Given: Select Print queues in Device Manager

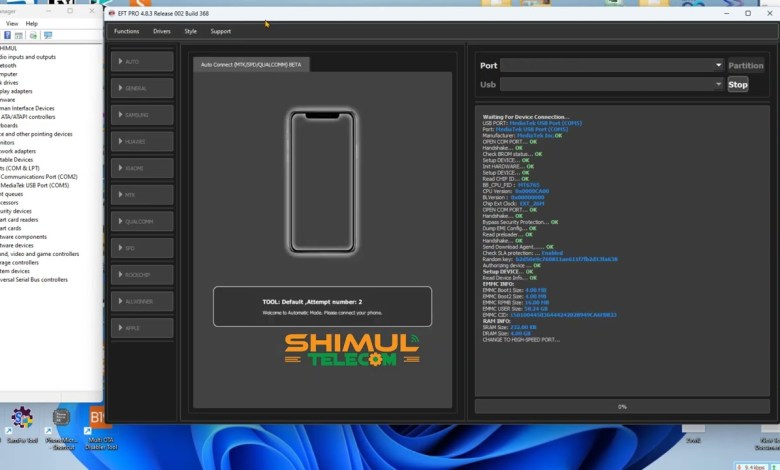Looking at the screenshot, I should tap(11, 194).
